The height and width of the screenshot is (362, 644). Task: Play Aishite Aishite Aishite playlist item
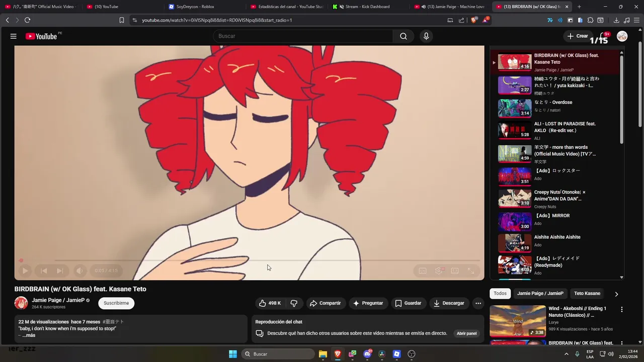(x=556, y=243)
